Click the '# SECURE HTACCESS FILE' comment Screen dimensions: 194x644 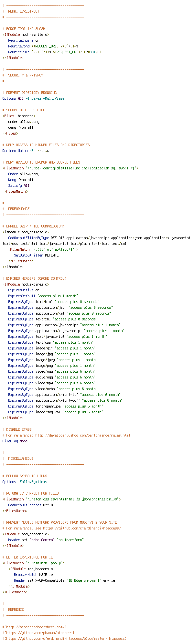click(x=24, y=110)
